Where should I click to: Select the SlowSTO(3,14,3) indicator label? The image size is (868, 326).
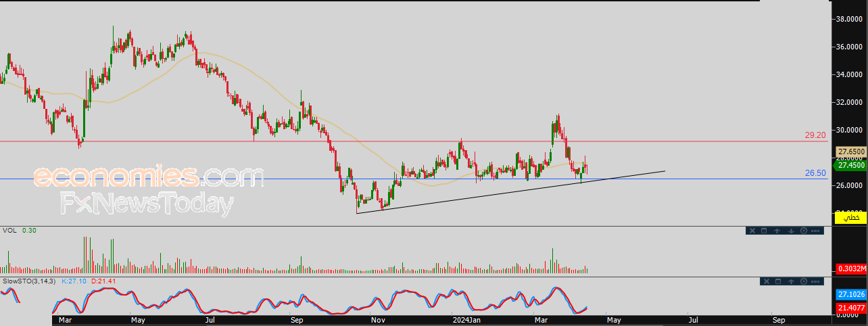coord(30,281)
